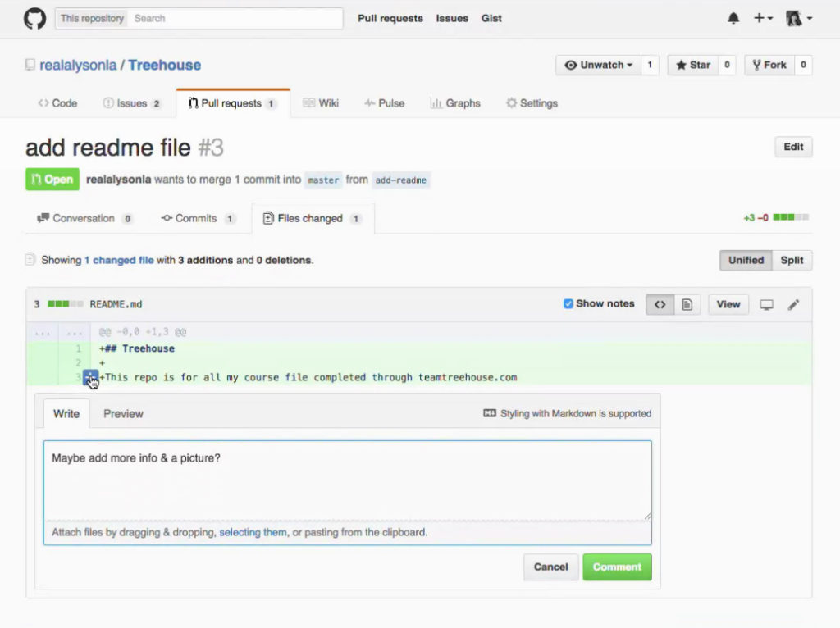
Task: Open the GitHub Octocat home logo
Action: [x=34, y=19]
